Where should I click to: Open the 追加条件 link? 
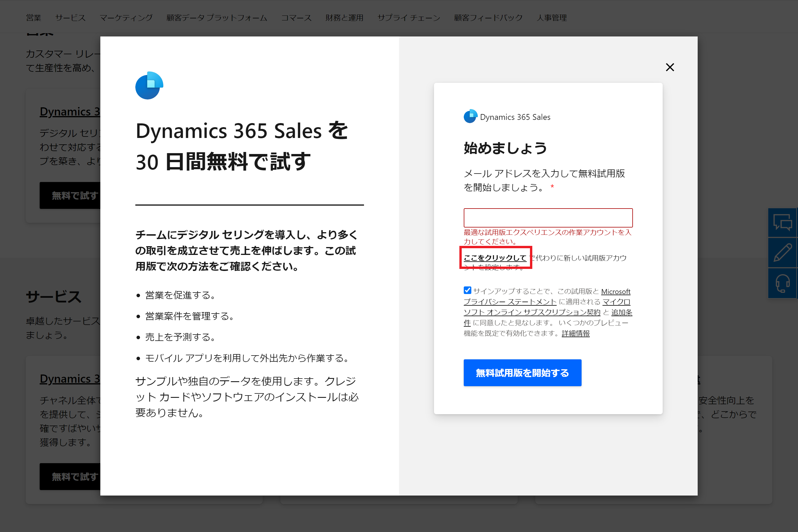click(622, 312)
